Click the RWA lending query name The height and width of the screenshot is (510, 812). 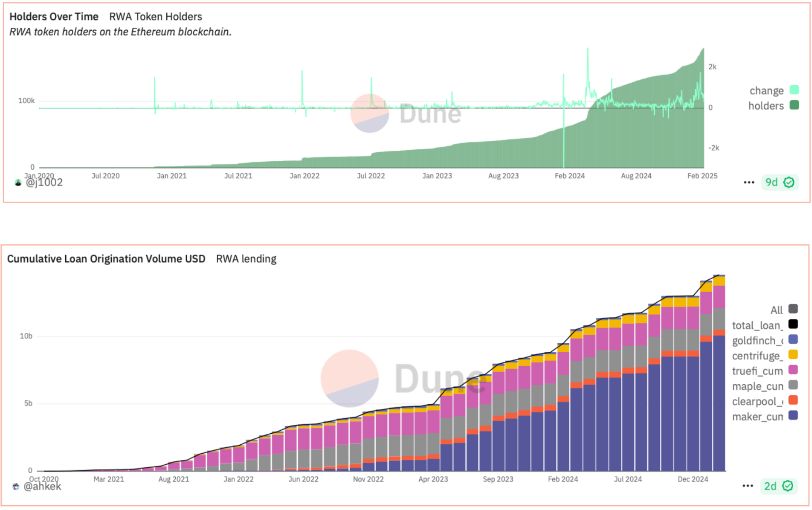[246, 259]
